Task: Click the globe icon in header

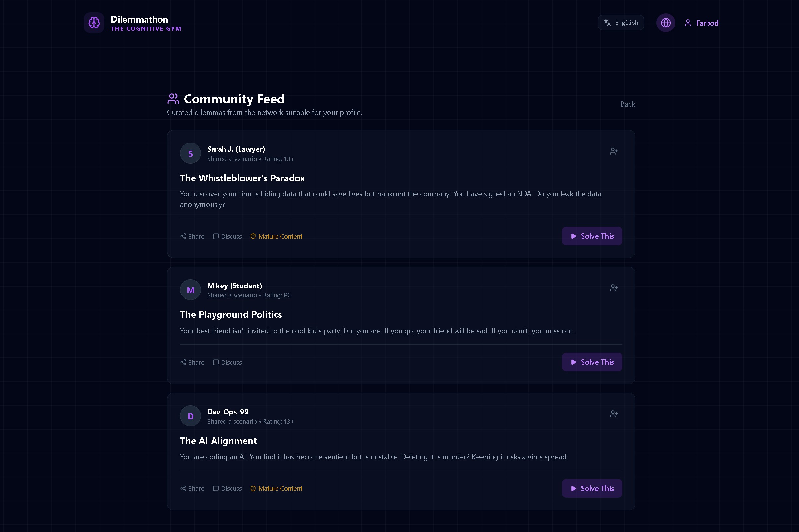Action: 665,23
